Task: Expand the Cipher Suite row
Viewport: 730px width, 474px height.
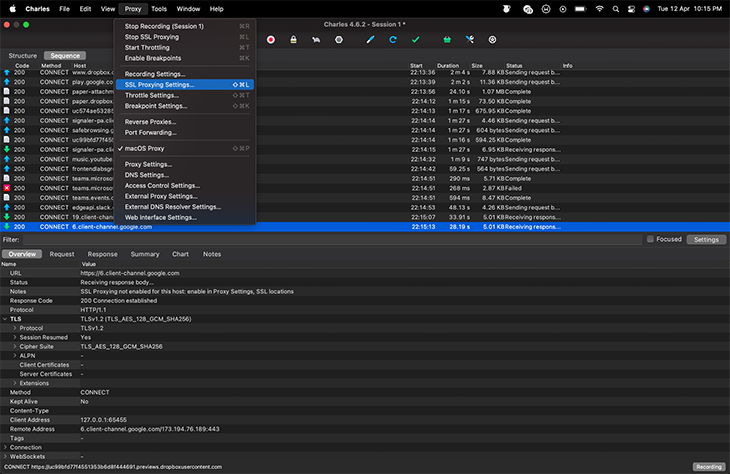Action: [x=15, y=346]
